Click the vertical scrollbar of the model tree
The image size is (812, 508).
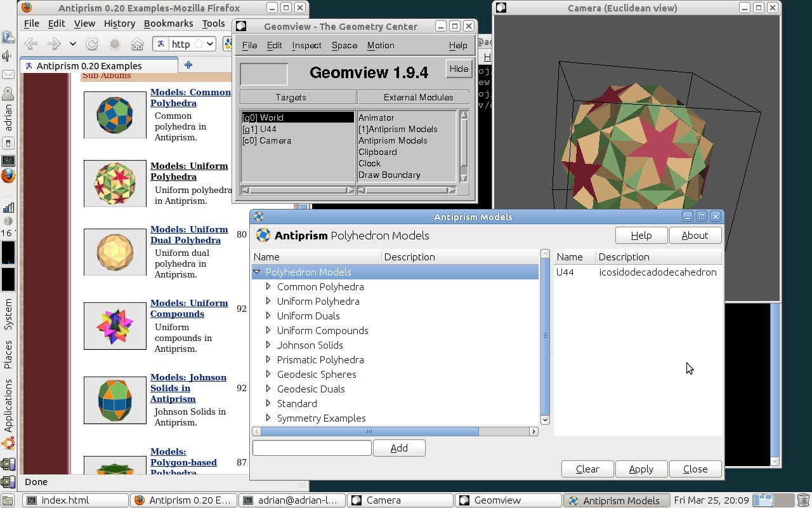coord(544,337)
